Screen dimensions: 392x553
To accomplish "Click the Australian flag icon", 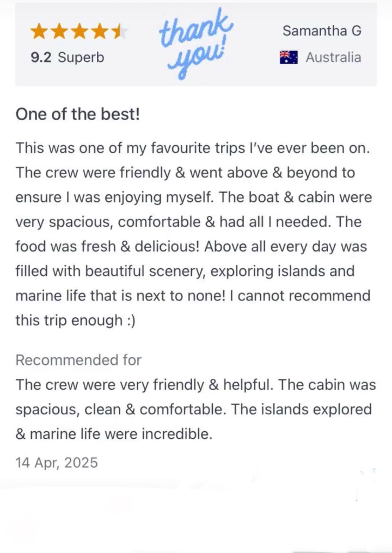I will tap(288, 57).
